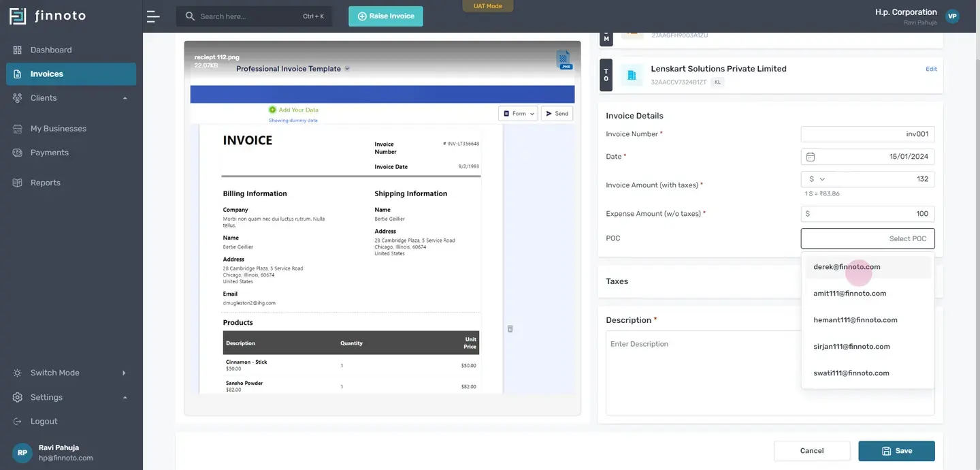Click the UAT Mode badge
980x470 pixels.
click(488, 6)
